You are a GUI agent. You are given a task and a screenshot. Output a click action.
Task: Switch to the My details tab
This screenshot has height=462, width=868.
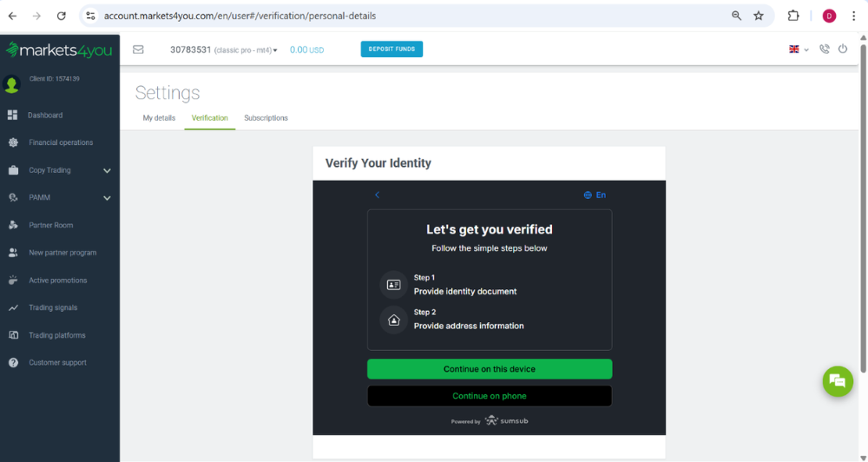click(159, 118)
